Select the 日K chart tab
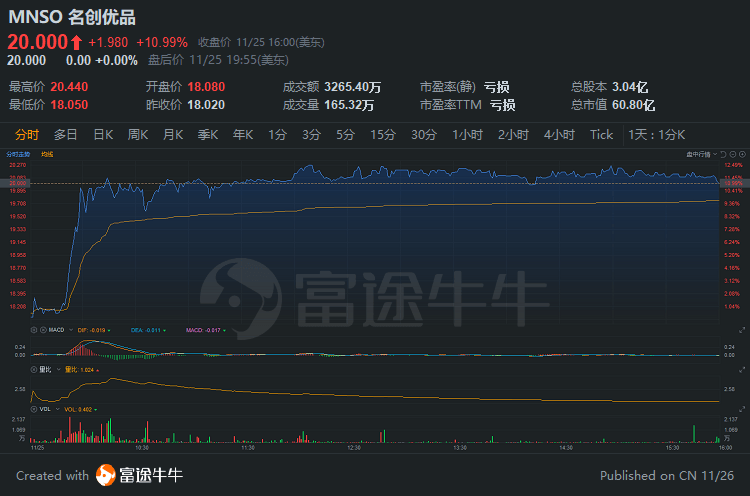 click(103, 135)
